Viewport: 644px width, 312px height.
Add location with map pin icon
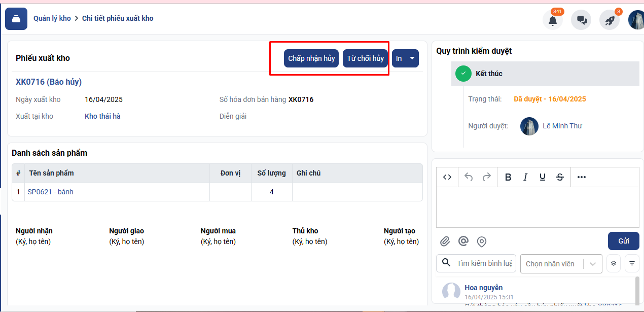(x=482, y=241)
